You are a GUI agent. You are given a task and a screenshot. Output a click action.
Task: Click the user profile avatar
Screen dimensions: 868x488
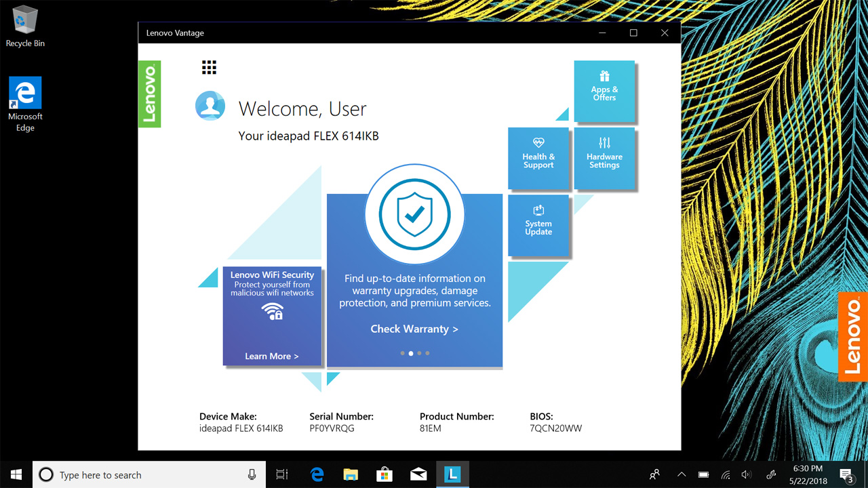point(210,106)
